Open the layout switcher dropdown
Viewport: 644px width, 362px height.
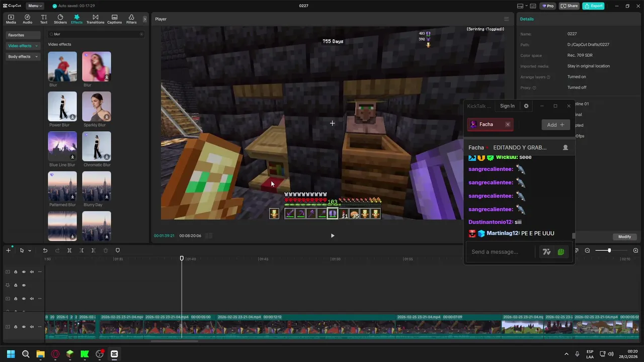point(523,6)
